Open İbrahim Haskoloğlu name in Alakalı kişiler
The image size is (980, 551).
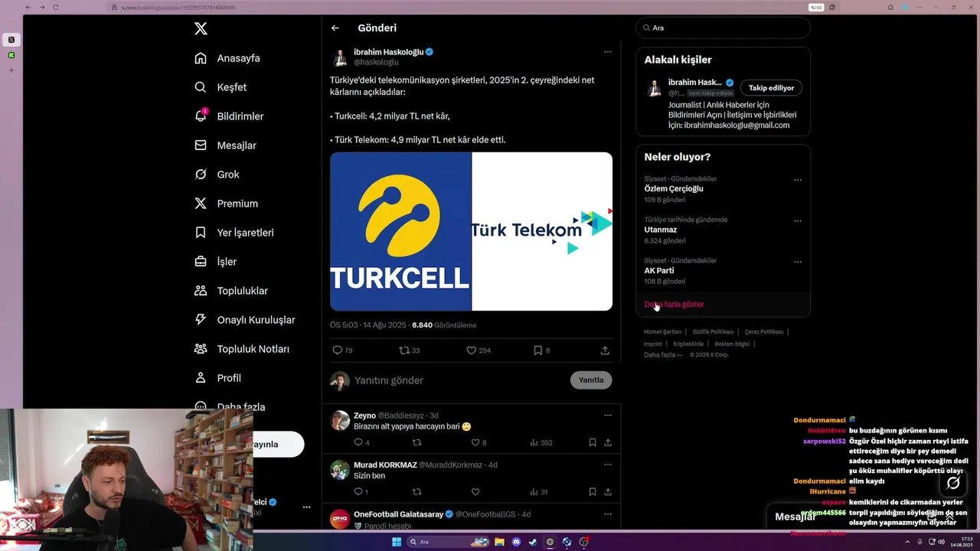(694, 83)
